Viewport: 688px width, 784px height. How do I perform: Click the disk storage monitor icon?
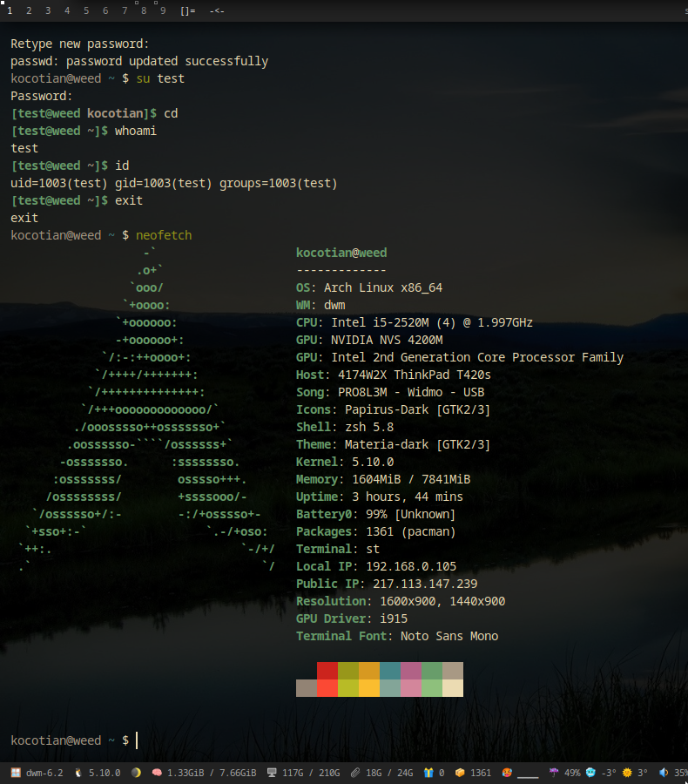272,773
